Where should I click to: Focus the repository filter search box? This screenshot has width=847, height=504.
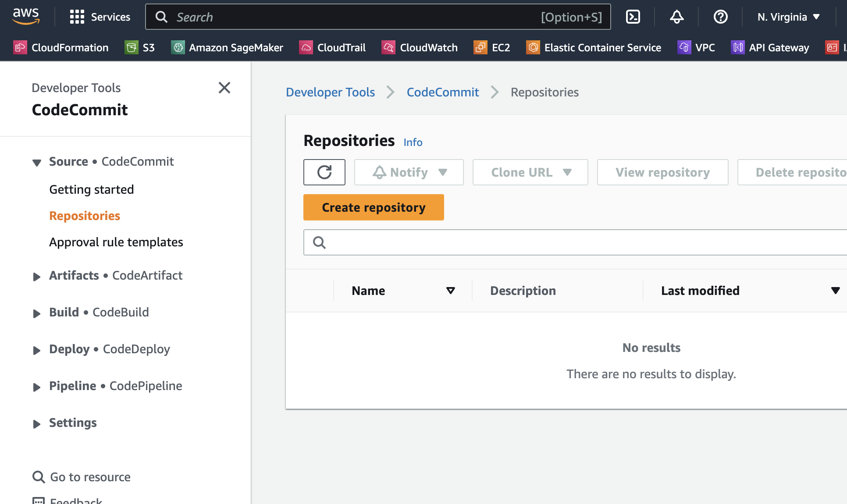[575, 242]
